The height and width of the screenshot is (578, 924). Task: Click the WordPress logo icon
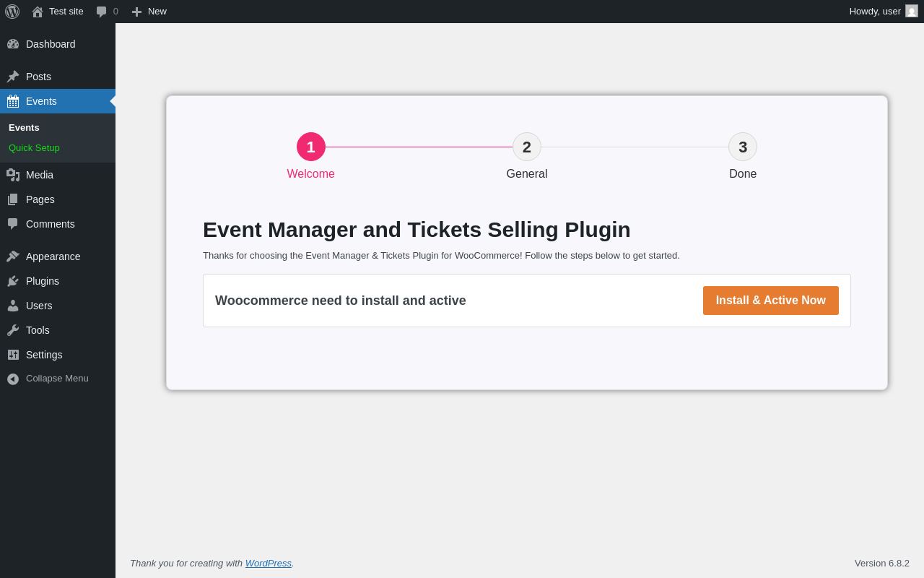(x=12, y=12)
